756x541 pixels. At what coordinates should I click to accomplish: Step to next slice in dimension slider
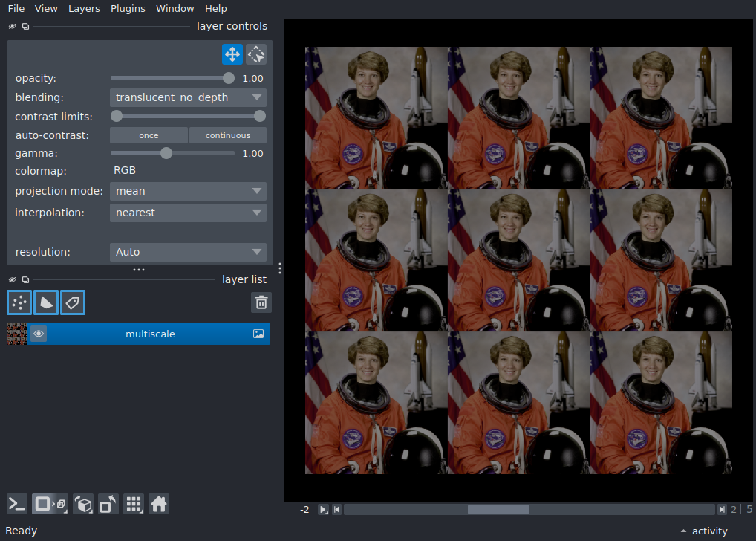tap(722, 509)
